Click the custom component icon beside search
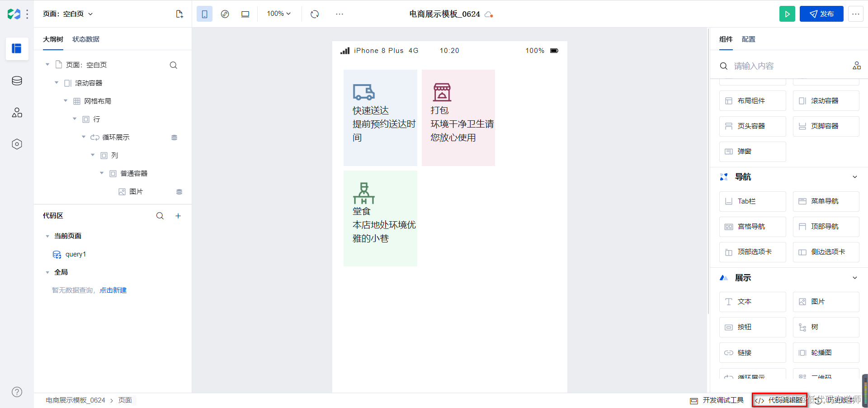This screenshot has width=868, height=408. [x=857, y=66]
